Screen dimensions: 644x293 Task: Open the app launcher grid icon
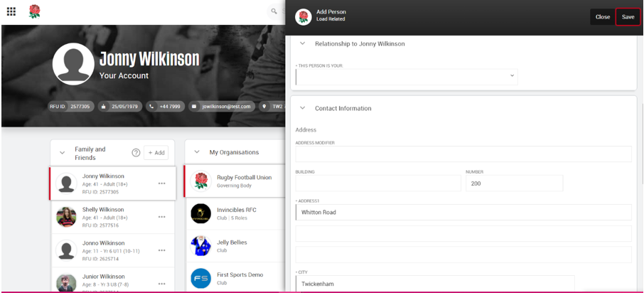(11, 11)
